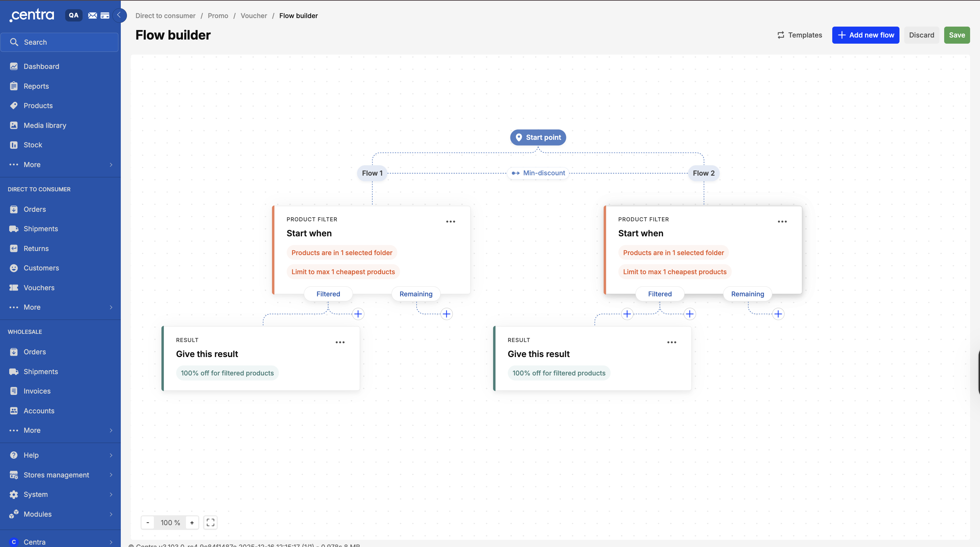Zoom out canvas with minus button

tap(148, 522)
